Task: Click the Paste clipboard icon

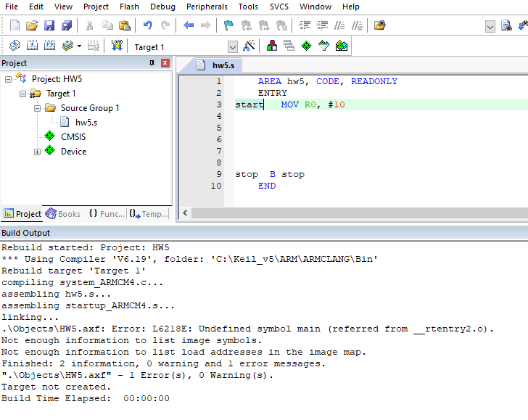Action: coord(125,25)
